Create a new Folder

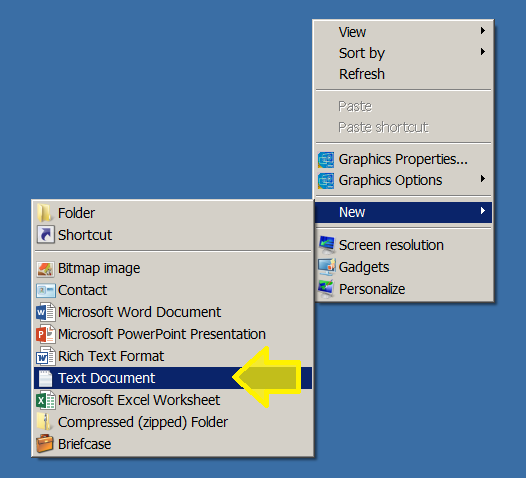pyautogui.click(x=173, y=213)
